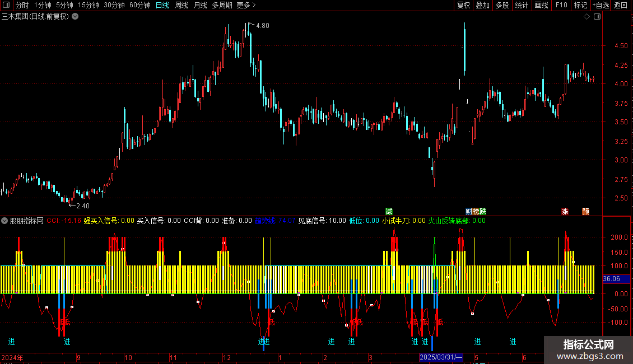Click the 低位: 0.00 readout
This screenshot has height=364, width=633.
[x=364, y=221]
